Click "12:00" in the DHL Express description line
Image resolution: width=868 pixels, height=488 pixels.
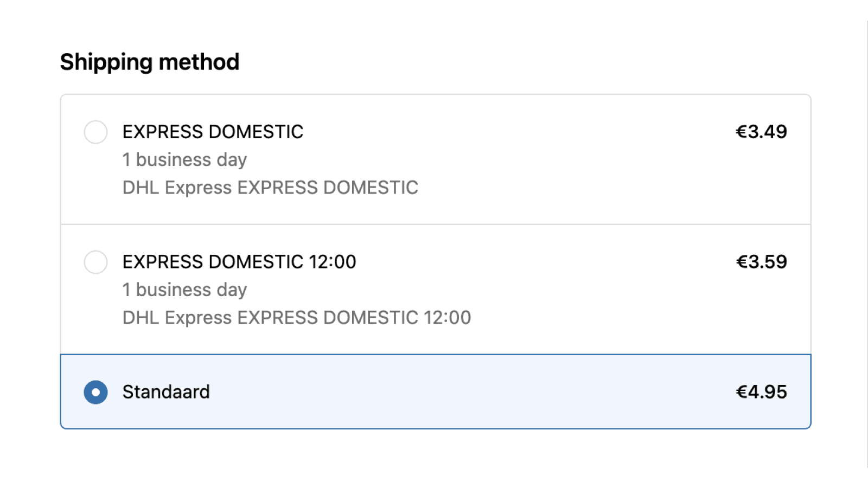pyautogui.click(x=447, y=318)
